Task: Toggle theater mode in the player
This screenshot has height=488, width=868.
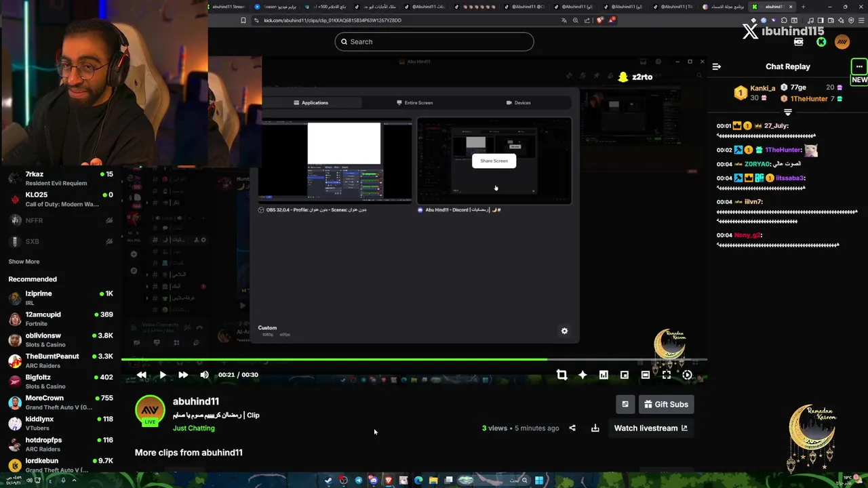Action: [x=646, y=375]
